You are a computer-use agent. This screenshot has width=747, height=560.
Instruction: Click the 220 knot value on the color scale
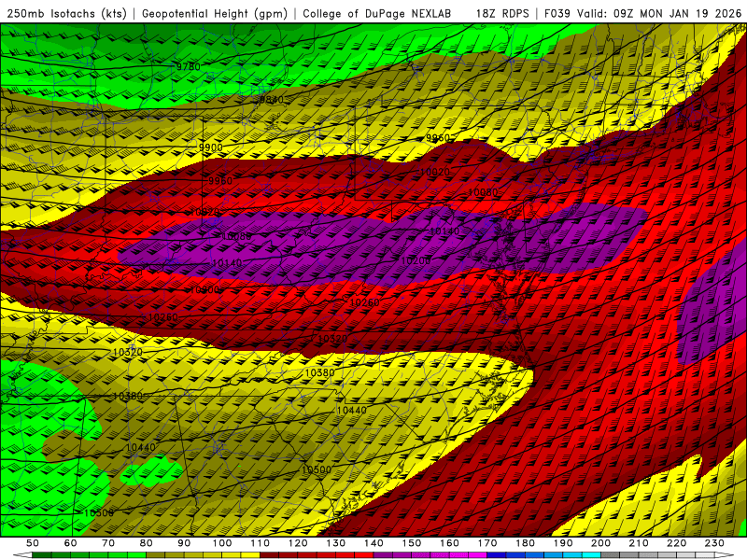(x=676, y=543)
